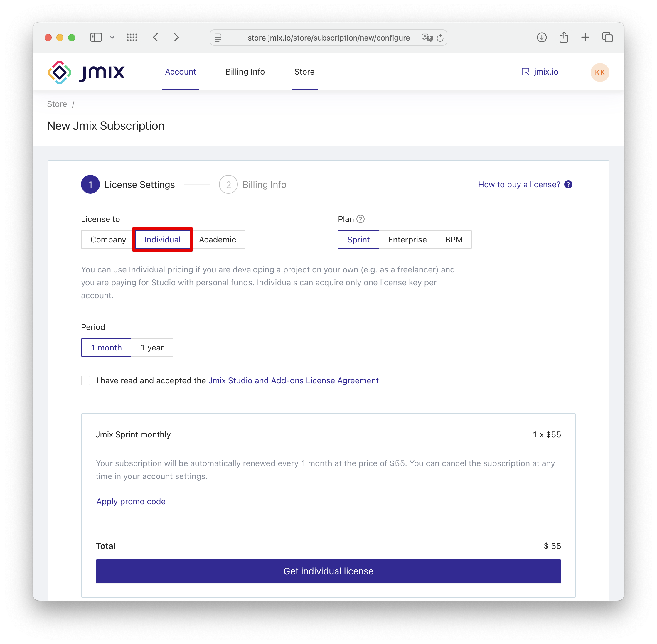Image resolution: width=657 pixels, height=644 pixels.
Task: Toggle the Safari sidebar icon
Action: pyautogui.click(x=96, y=38)
